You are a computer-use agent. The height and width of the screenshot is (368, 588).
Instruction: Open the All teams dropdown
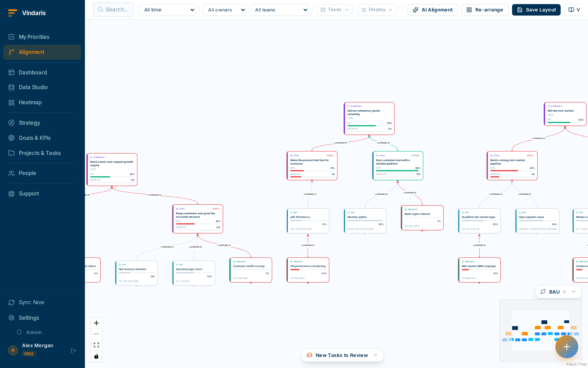[x=280, y=10]
